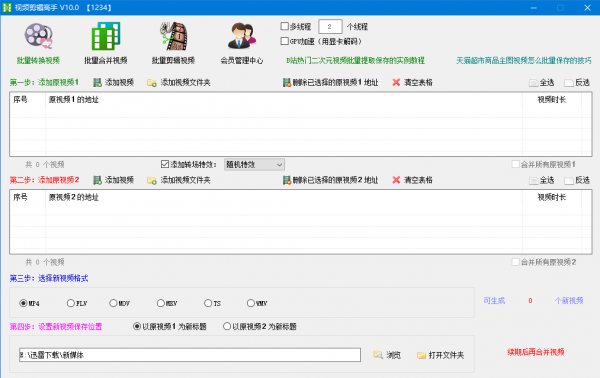600x378 pixels.
Task: Click 删除已选择的原视频1地址 icon
Action: pos(287,83)
